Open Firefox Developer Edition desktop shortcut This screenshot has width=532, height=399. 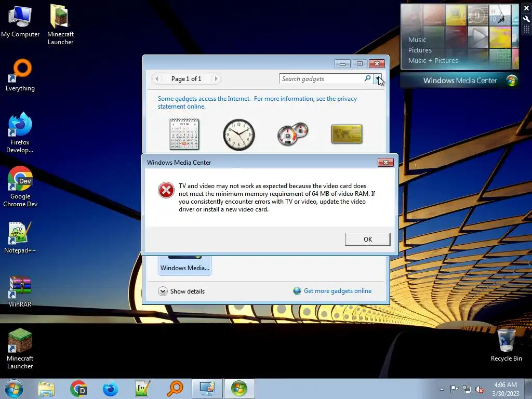tap(20, 132)
